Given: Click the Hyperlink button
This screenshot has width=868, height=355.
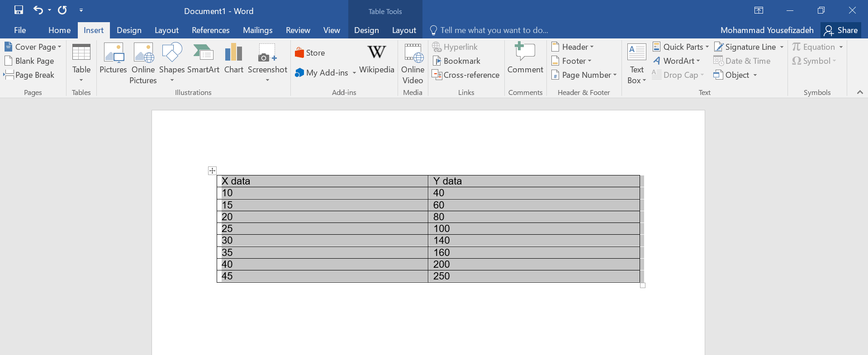Looking at the screenshot, I should tap(455, 47).
